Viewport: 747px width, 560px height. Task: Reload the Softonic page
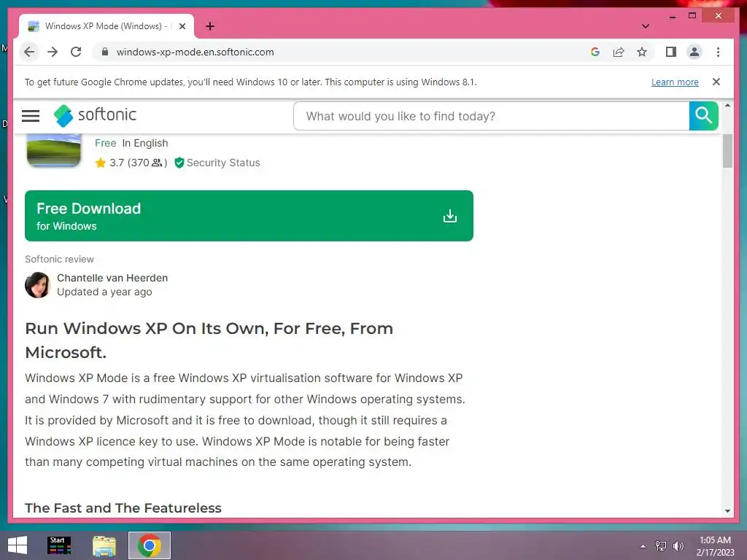point(76,52)
